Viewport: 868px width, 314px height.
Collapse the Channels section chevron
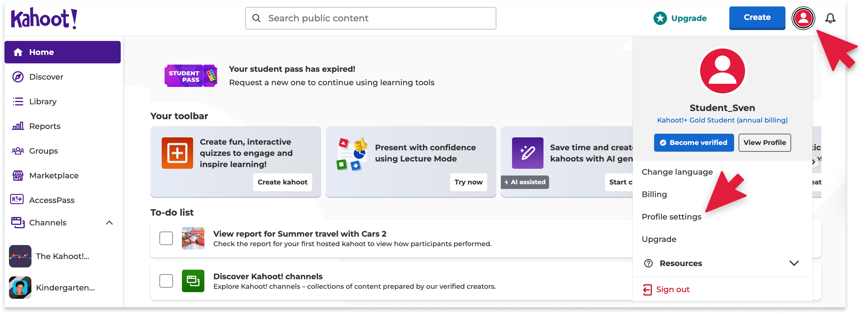109,223
